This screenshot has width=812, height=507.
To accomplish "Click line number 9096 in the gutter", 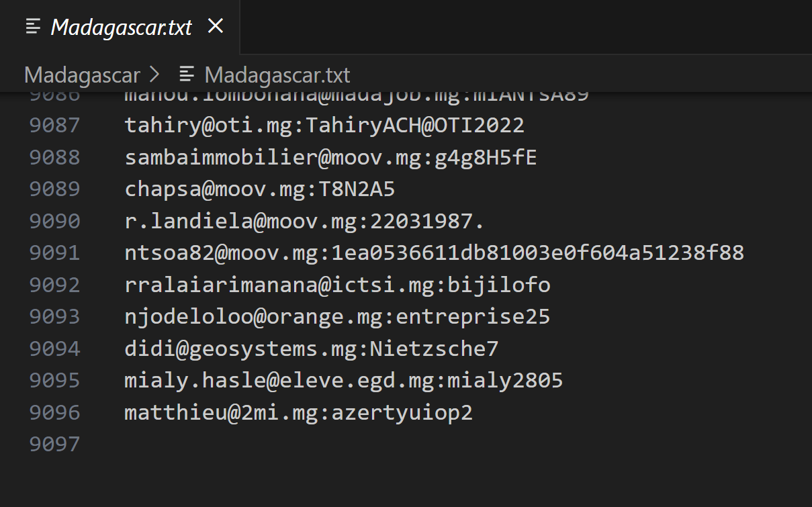I will pyautogui.click(x=54, y=412).
